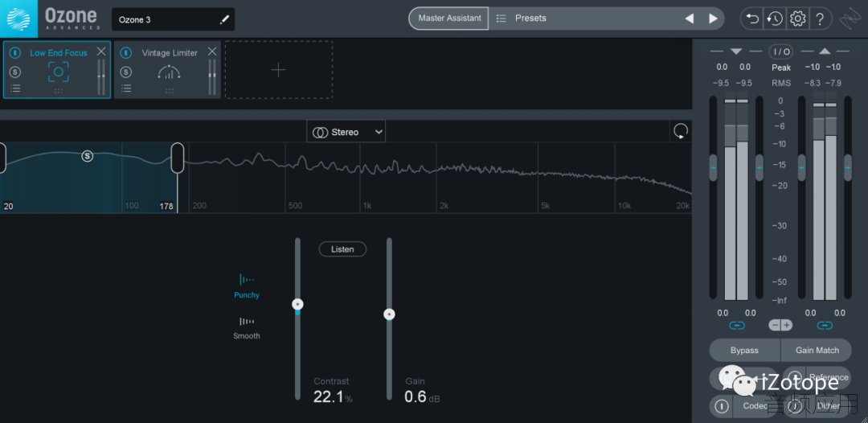
Task: Click the 20 Hz low band handle
Action: pyautogui.click(x=2, y=158)
